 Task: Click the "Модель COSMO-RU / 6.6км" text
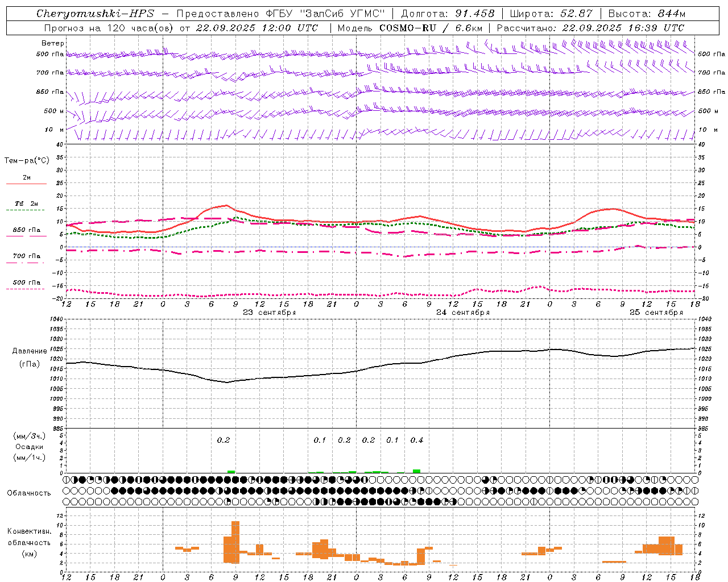(409, 28)
